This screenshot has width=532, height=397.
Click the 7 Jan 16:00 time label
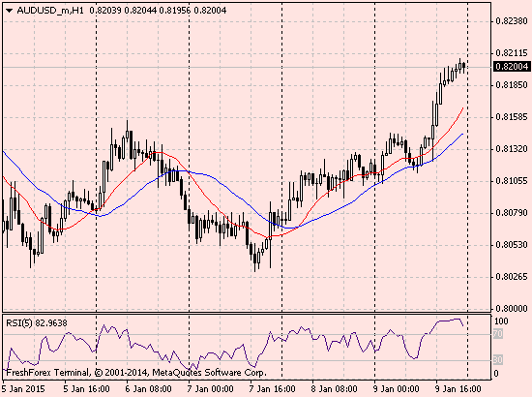272,389
